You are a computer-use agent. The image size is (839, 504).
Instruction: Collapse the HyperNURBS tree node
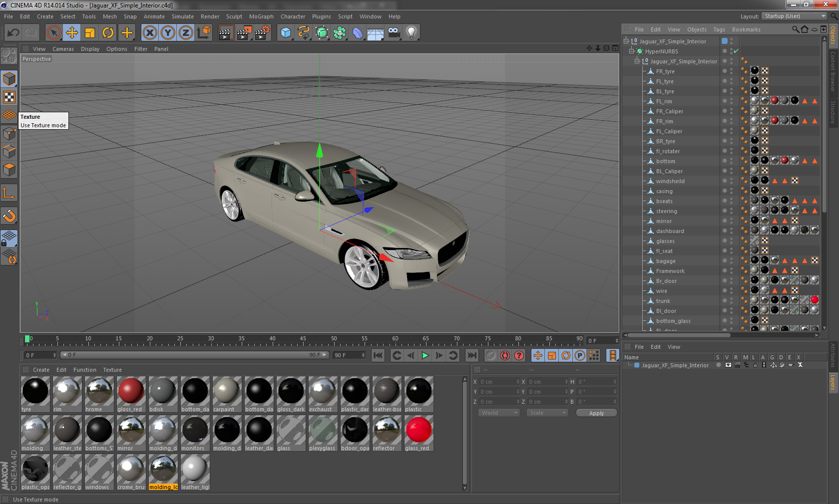(x=632, y=51)
